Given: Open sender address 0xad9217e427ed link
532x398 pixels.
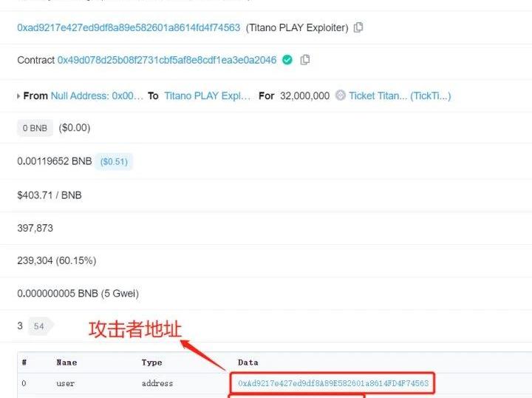Looking at the screenshot, I should click(x=129, y=27).
